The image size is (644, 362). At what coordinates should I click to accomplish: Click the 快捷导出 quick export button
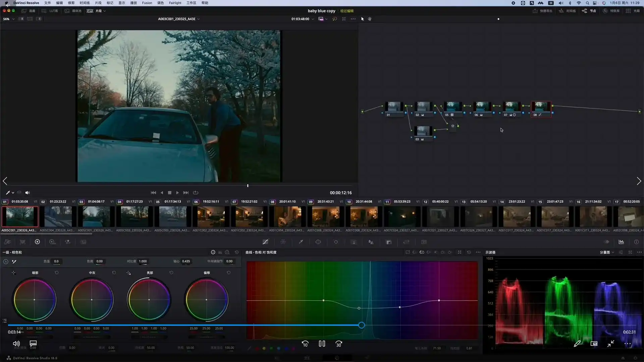(542, 11)
